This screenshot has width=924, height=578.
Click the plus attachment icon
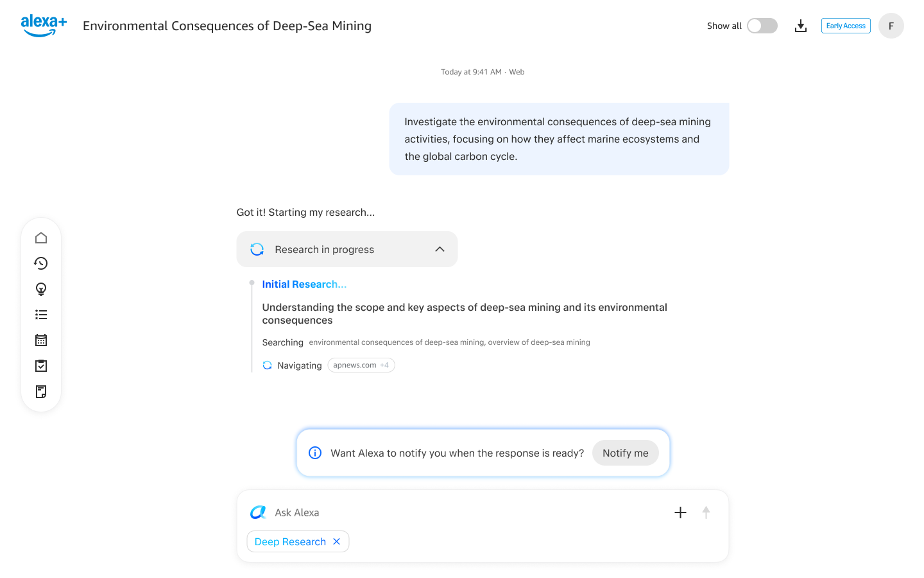point(681,512)
